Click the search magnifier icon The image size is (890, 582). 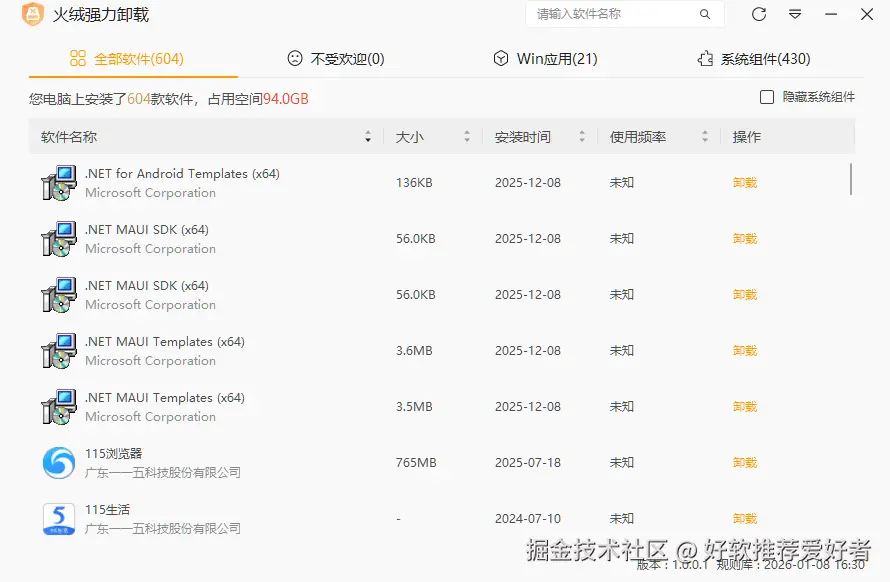[704, 14]
